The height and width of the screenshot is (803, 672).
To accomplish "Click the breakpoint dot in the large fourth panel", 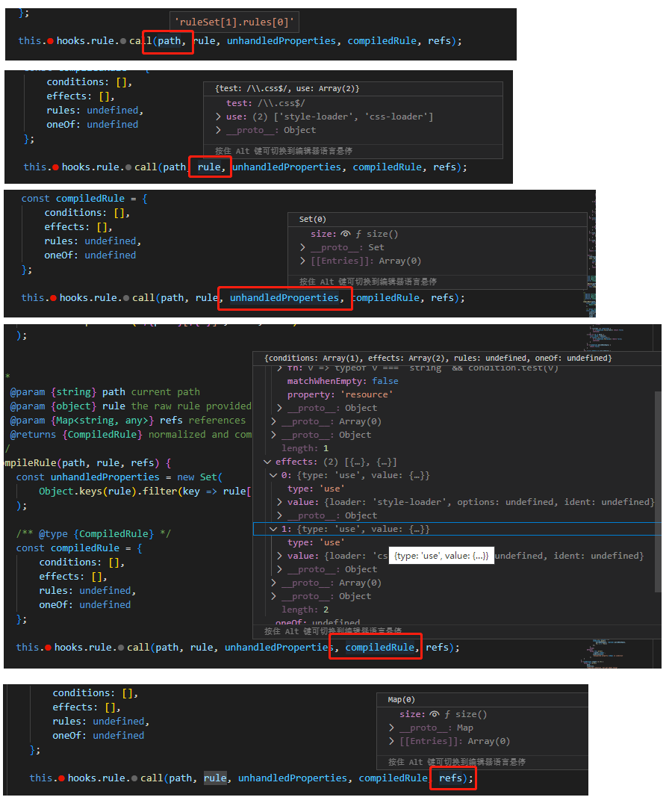I will coord(46,647).
